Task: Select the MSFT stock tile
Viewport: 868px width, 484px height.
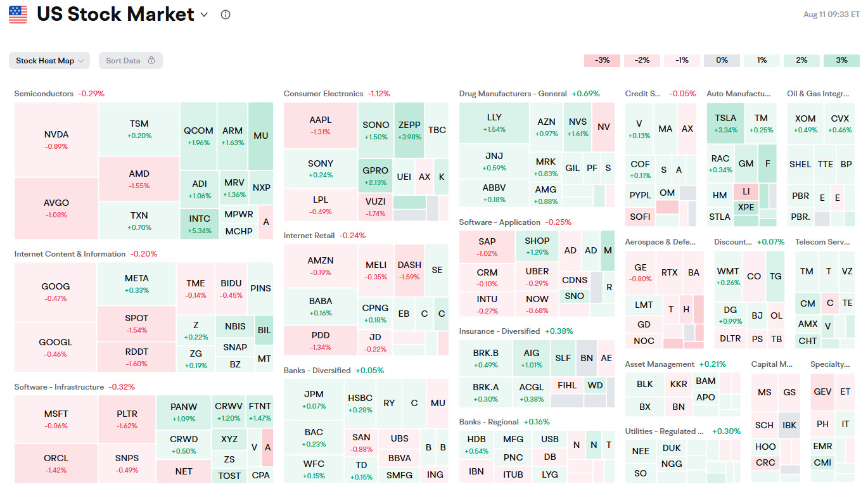Action: pos(56,419)
